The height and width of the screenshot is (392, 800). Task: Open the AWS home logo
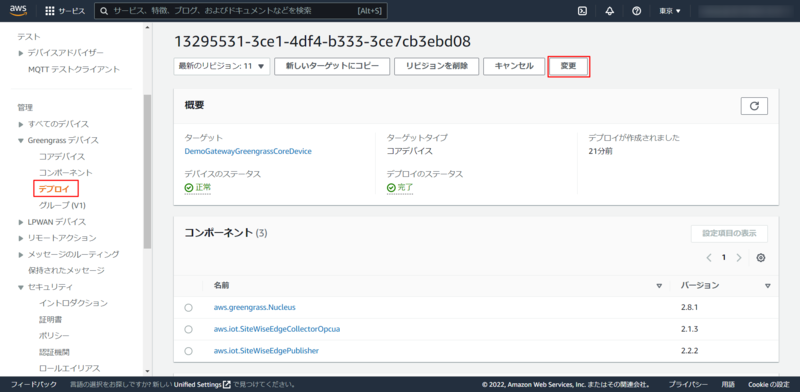(18, 11)
